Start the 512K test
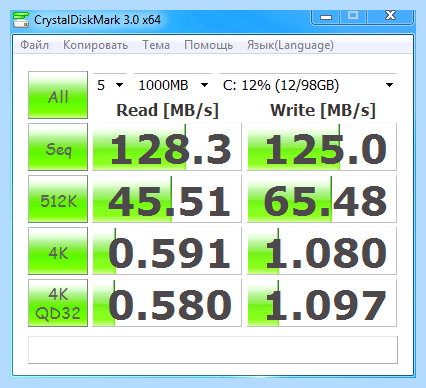Viewport: 426px width, 388px height. (x=58, y=199)
